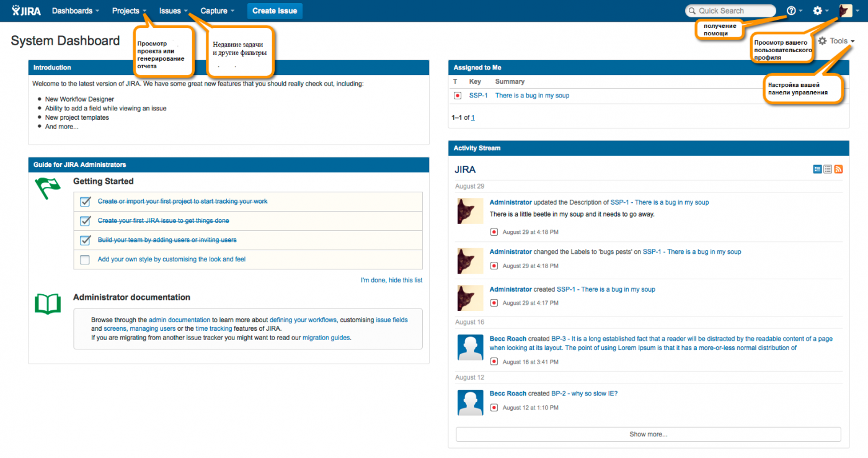The width and height of the screenshot is (868, 458).
Task: Expand the Dashboards dropdown menu
Action: 76,11
